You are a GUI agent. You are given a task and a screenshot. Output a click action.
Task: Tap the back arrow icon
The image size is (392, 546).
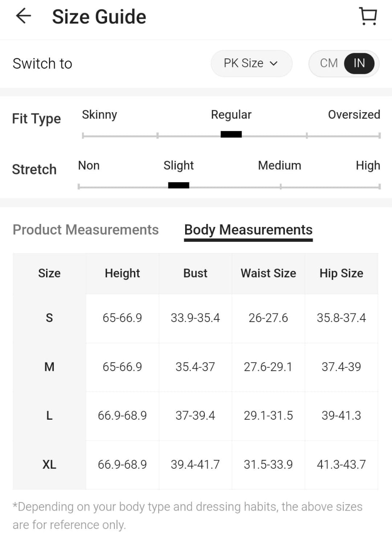coord(23,16)
